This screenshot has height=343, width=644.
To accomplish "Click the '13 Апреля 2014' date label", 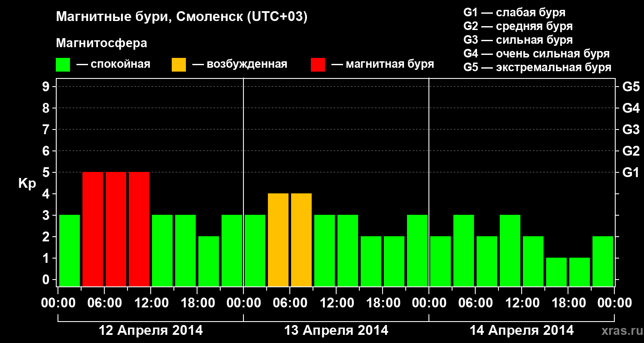I will click(336, 331).
